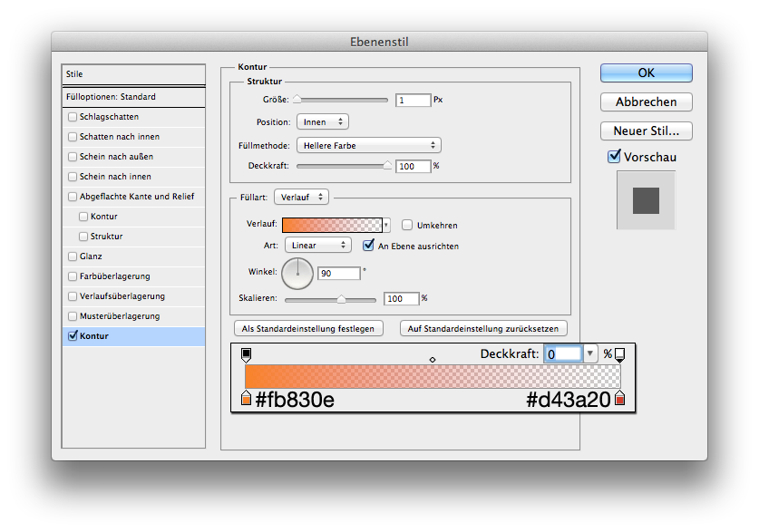Click the Winkel angle dial
Image resolution: width=759 pixels, height=532 pixels.
point(297,272)
